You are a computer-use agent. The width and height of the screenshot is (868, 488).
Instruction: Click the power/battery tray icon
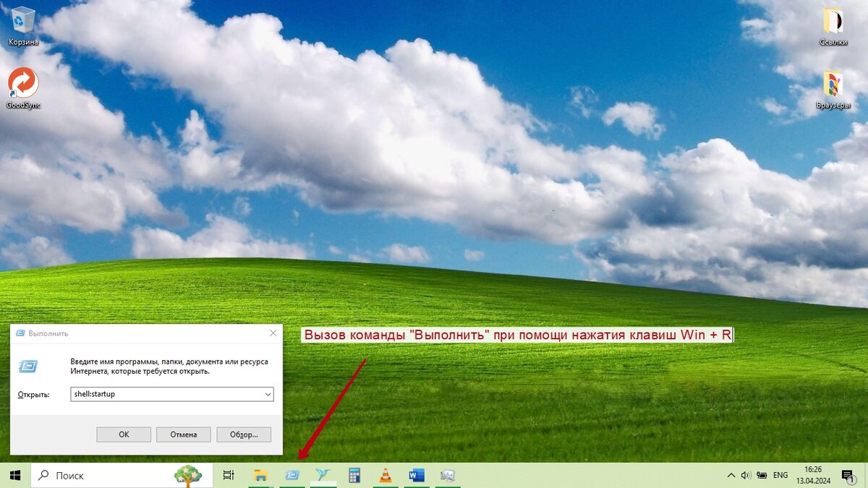(762, 475)
